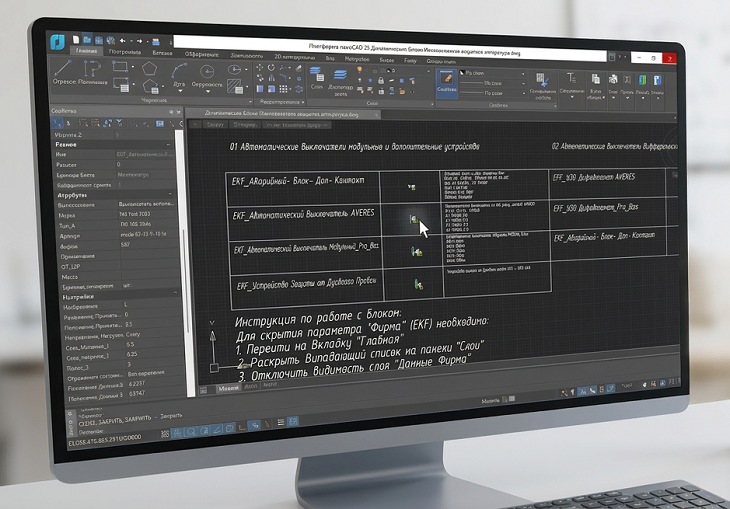
Task: Click the block icon in the AVERES breaker row
Action: pos(413,219)
